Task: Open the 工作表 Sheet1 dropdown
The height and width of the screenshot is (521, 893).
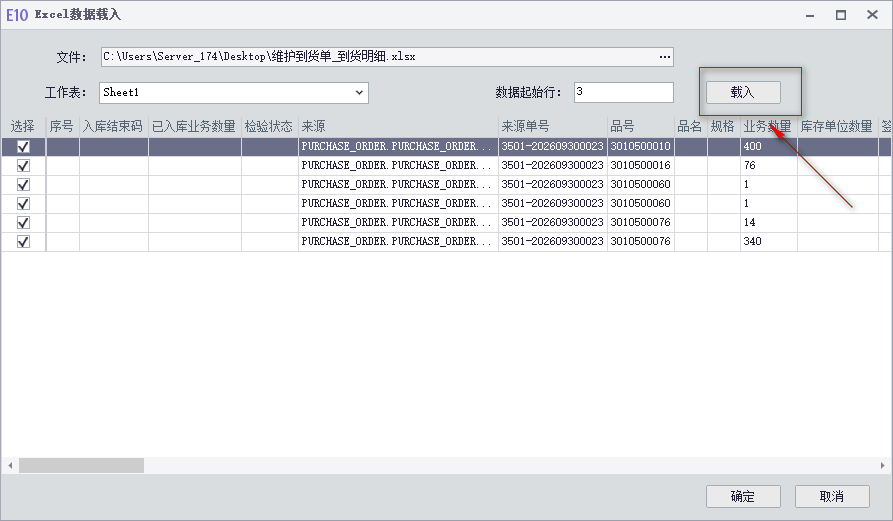Action: click(359, 93)
